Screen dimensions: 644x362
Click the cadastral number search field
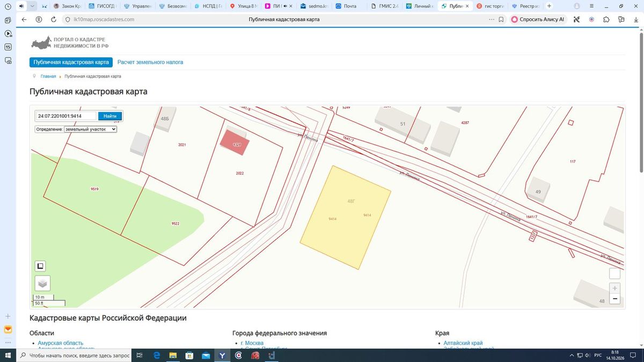click(66, 116)
